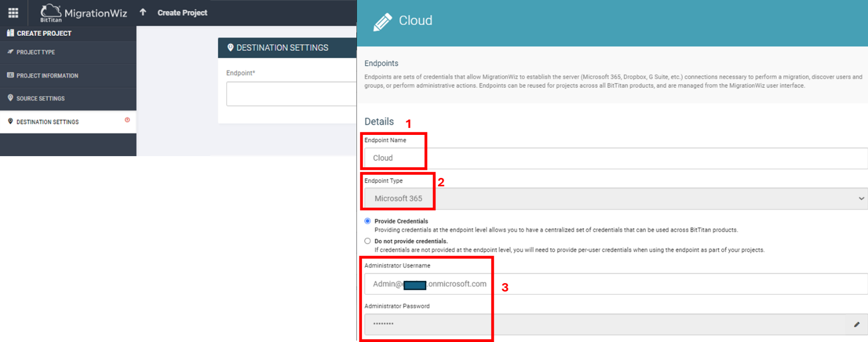This screenshot has height=342, width=868.
Task: Open the Endpoint field in Destination Settings
Action: coord(291,94)
